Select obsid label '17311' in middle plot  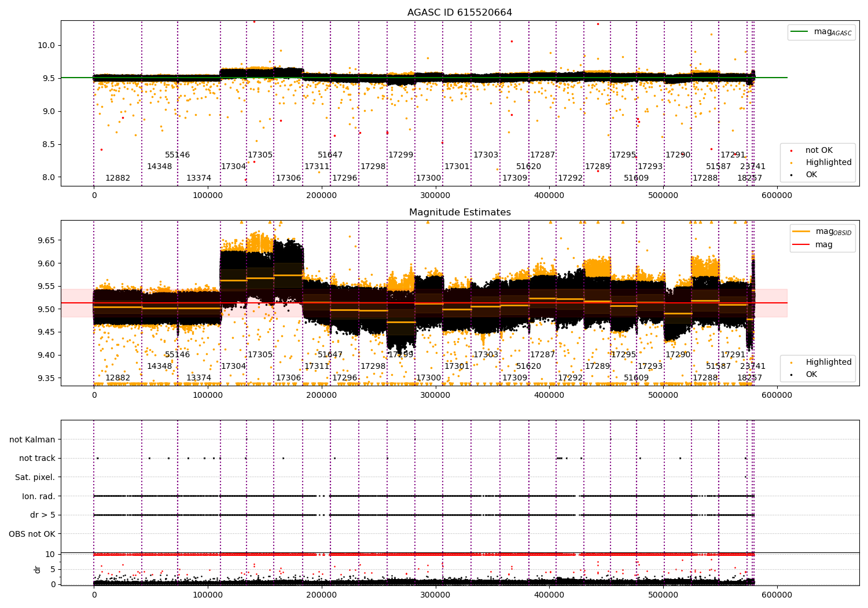[317, 367]
